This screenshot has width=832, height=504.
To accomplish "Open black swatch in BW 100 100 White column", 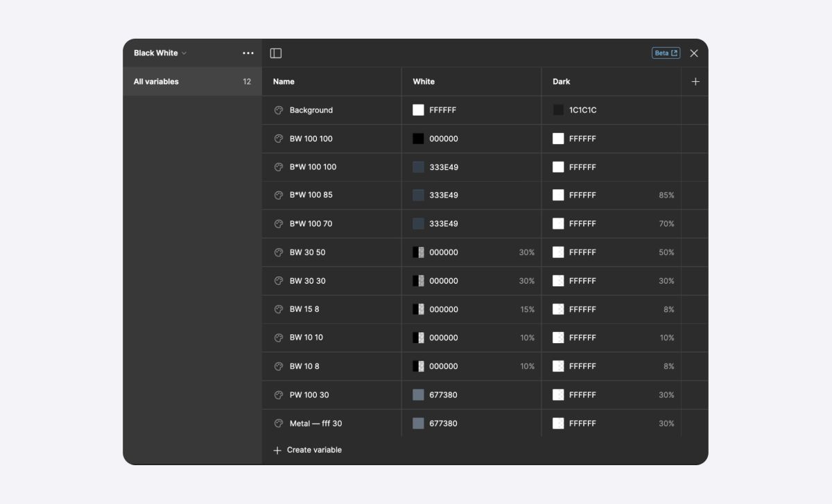I will point(418,139).
